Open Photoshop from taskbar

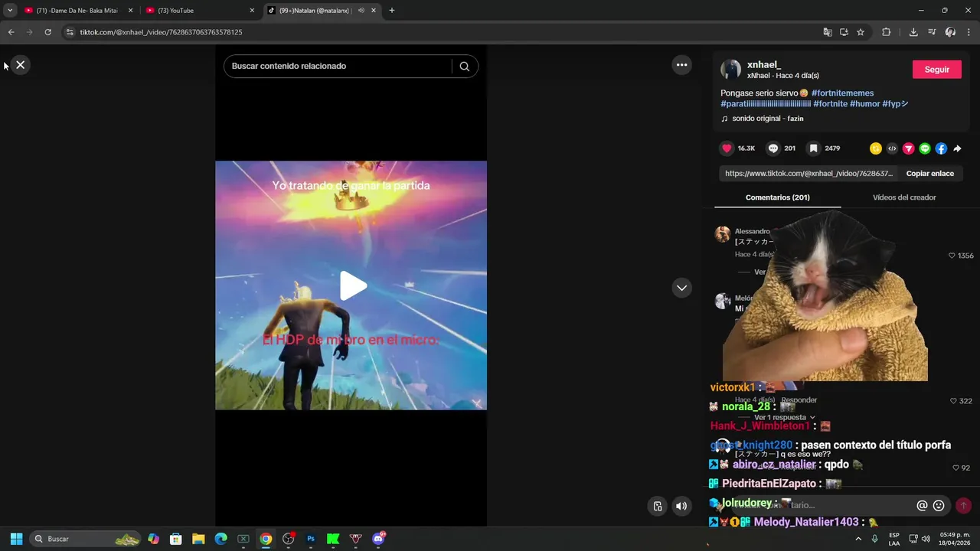pos(310,539)
